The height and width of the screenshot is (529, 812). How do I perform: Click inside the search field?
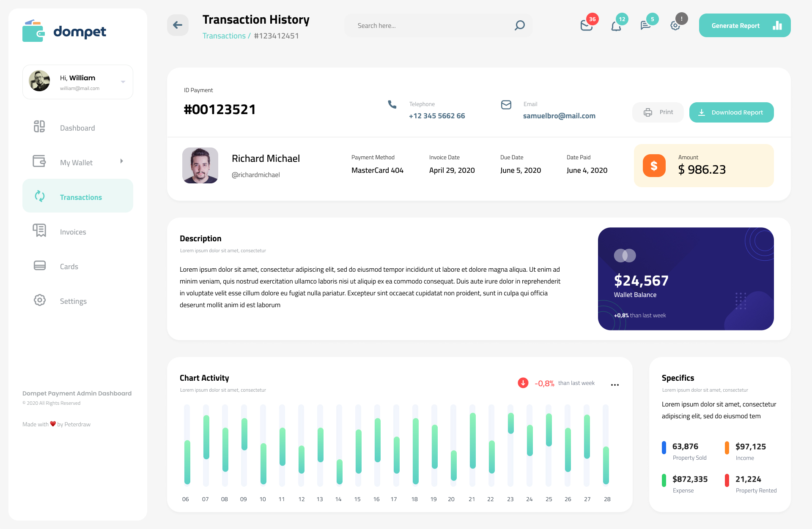[423, 25]
